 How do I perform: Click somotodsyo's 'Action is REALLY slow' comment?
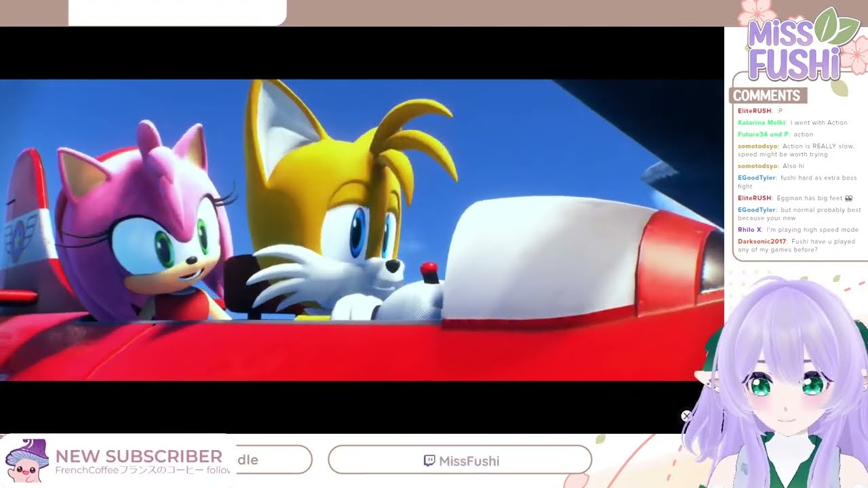tap(796, 150)
